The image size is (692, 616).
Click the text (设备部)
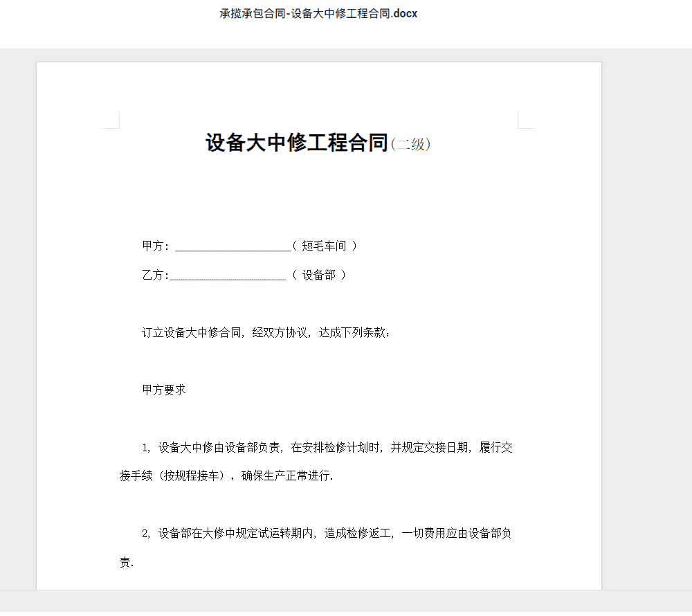(319, 275)
